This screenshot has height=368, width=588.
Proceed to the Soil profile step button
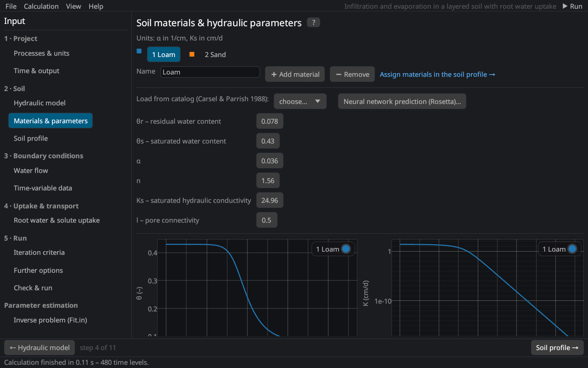[x=557, y=347]
